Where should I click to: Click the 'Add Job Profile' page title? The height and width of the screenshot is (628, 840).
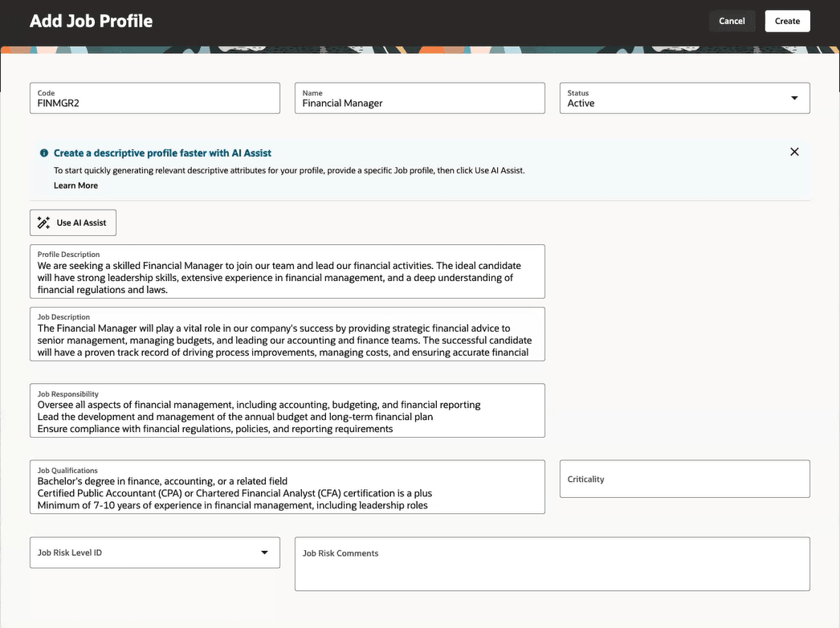[91, 21]
